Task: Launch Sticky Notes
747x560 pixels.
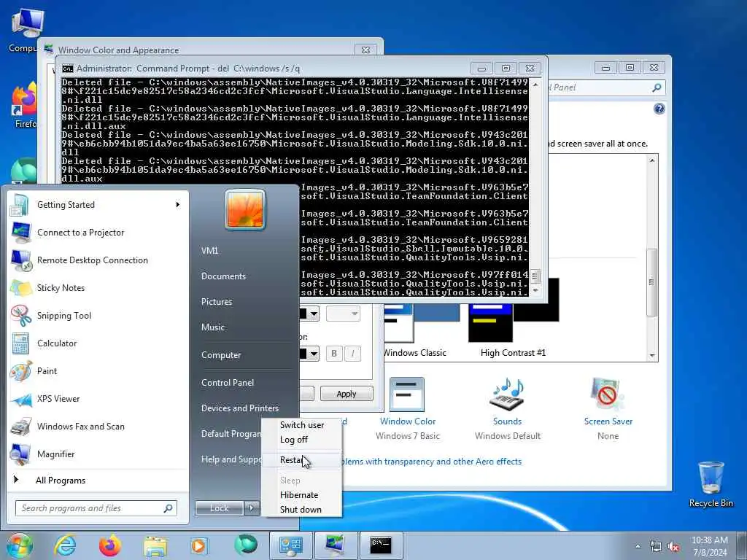Action: [x=98, y=287]
